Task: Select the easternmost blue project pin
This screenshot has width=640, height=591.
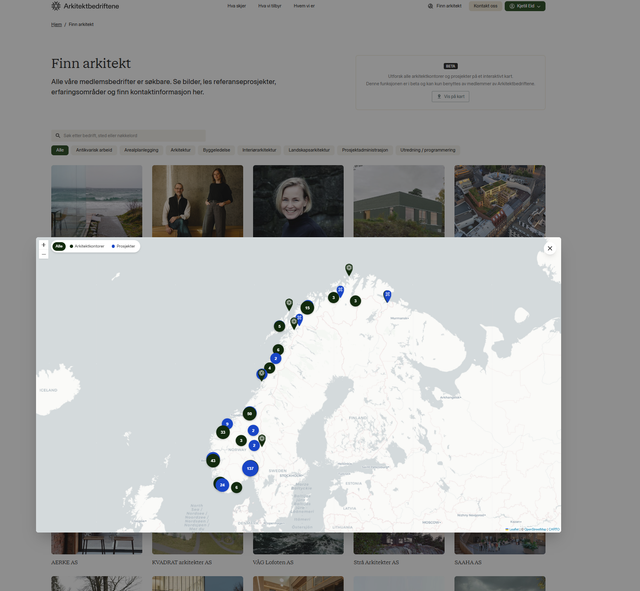Action: pos(387,296)
